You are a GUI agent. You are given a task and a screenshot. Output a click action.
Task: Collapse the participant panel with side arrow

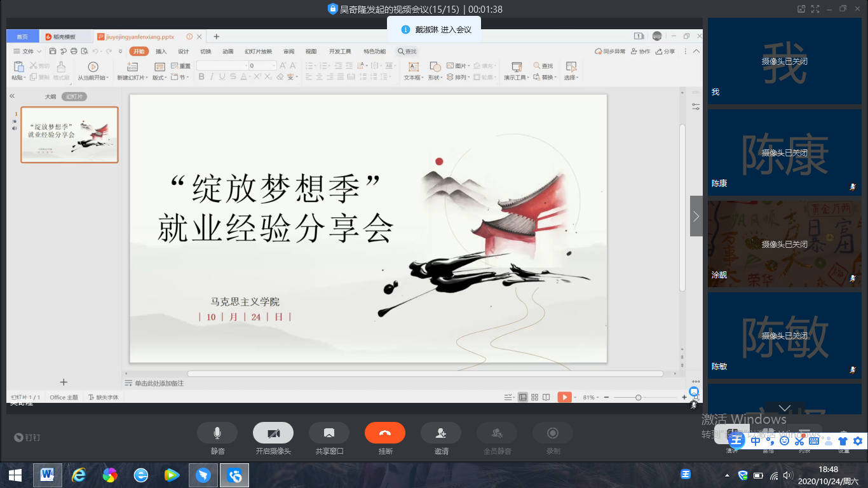click(x=696, y=216)
